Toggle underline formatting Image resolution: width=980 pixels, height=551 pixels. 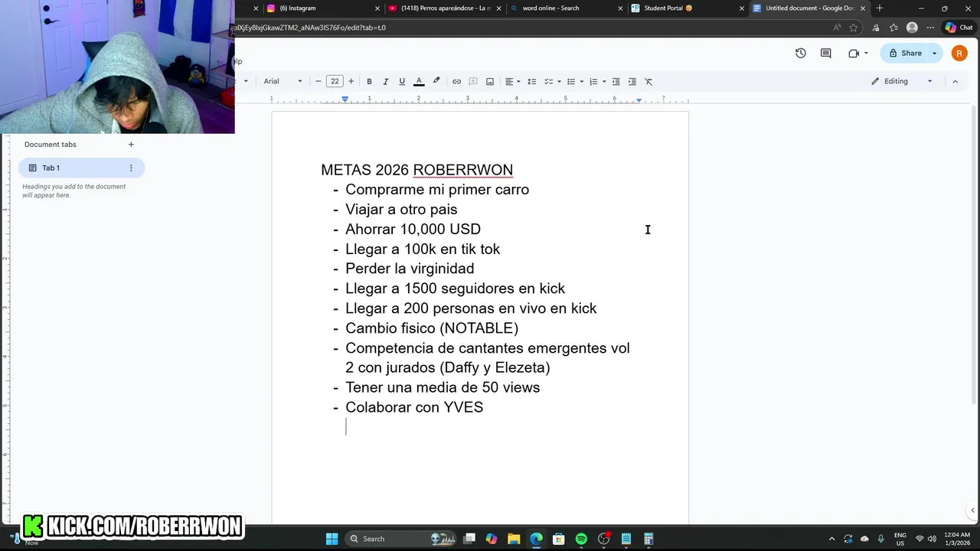pyautogui.click(x=402, y=81)
